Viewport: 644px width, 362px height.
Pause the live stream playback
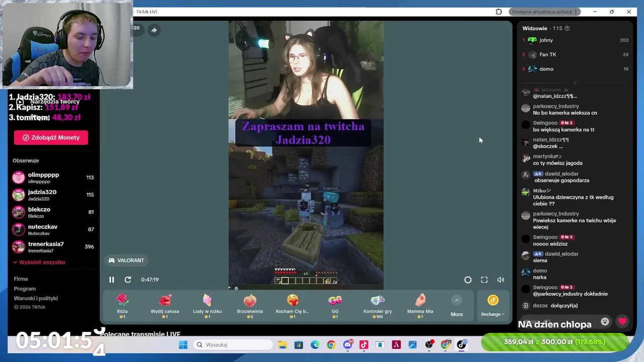tap(112, 280)
